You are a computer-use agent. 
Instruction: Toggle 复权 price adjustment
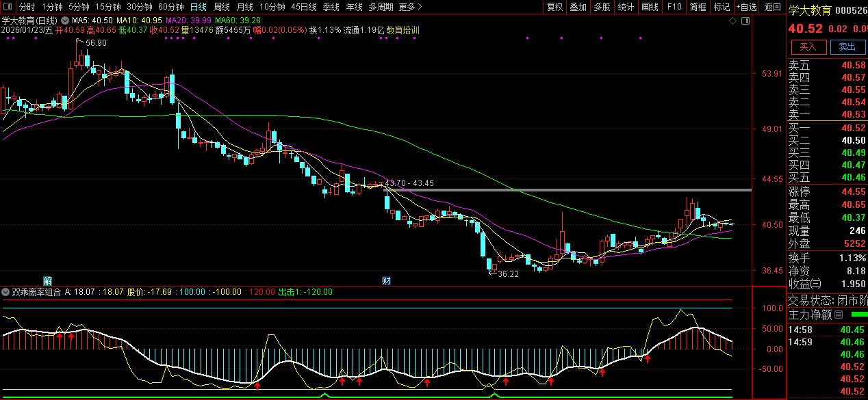554,7
